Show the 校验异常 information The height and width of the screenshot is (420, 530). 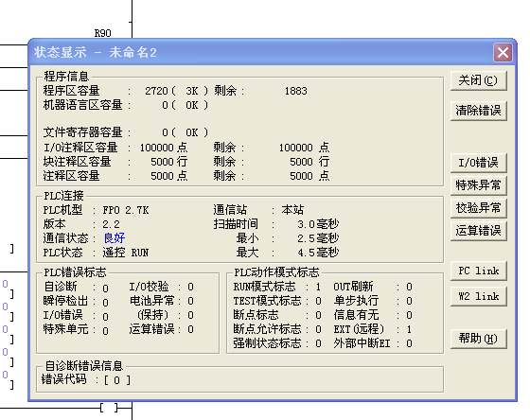click(x=478, y=208)
